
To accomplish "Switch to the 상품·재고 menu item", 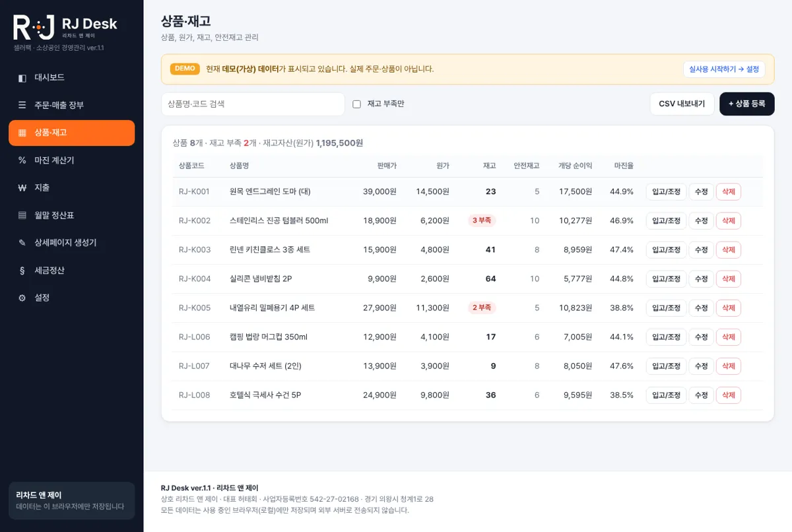I will tap(71, 133).
